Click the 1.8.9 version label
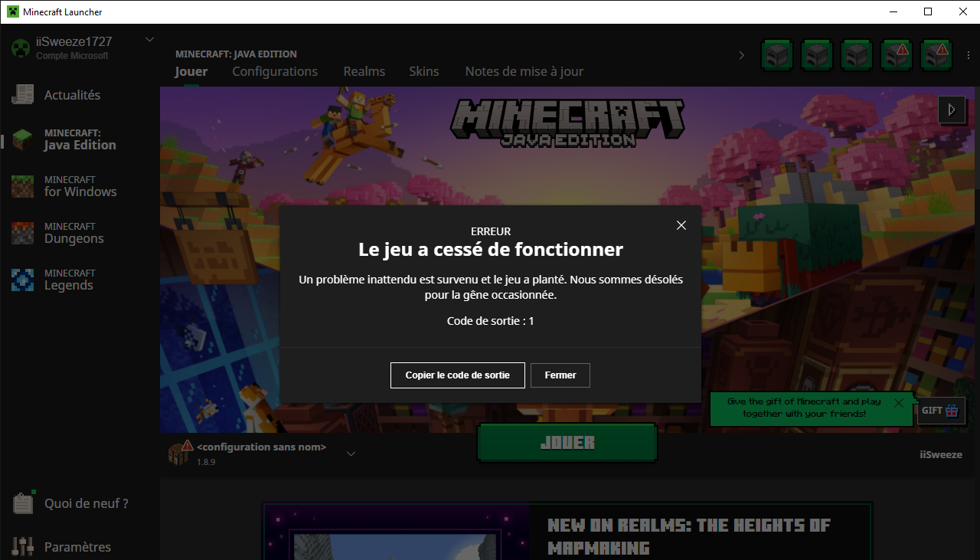This screenshot has width=980, height=560. (206, 462)
